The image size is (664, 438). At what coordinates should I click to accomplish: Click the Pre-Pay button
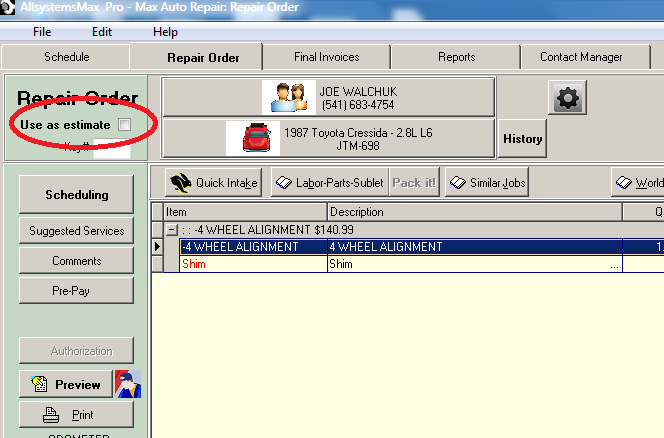[76, 291]
